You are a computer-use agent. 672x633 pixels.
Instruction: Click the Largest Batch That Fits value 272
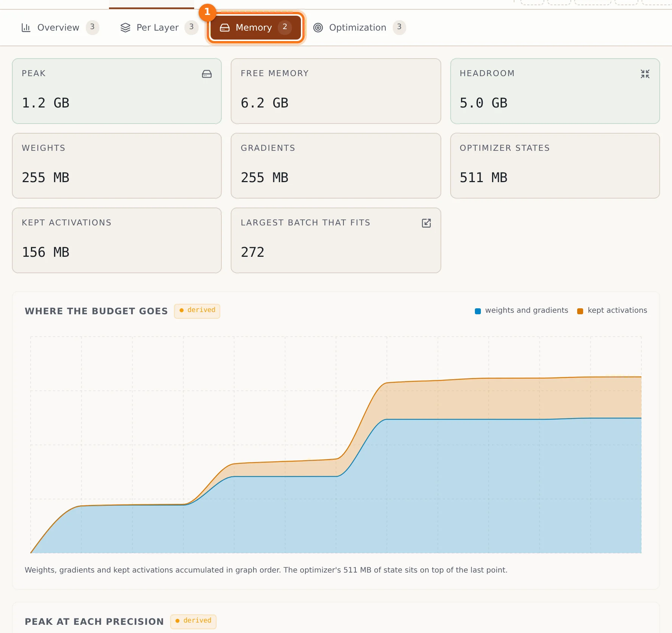pyautogui.click(x=253, y=252)
